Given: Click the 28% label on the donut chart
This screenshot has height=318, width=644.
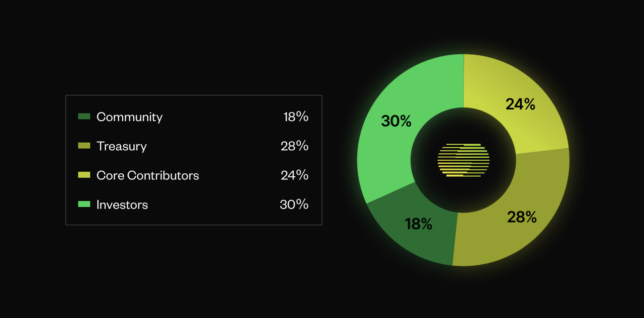Looking at the screenshot, I should [x=522, y=217].
